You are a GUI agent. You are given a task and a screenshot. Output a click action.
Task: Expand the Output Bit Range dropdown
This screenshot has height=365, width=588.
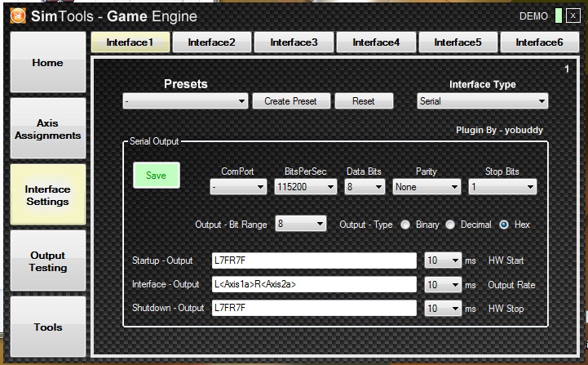click(x=301, y=224)
